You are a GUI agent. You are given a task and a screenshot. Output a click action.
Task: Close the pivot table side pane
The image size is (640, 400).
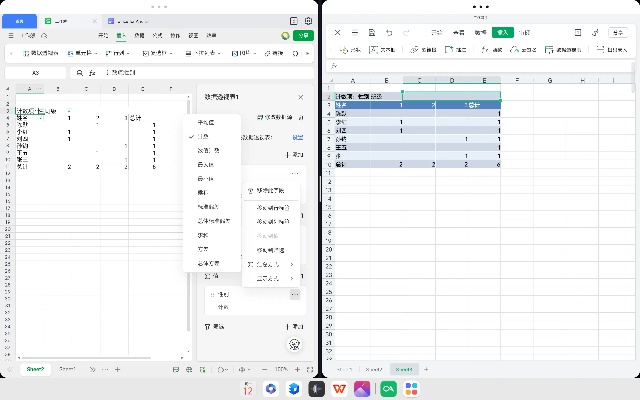click(301, 97)
